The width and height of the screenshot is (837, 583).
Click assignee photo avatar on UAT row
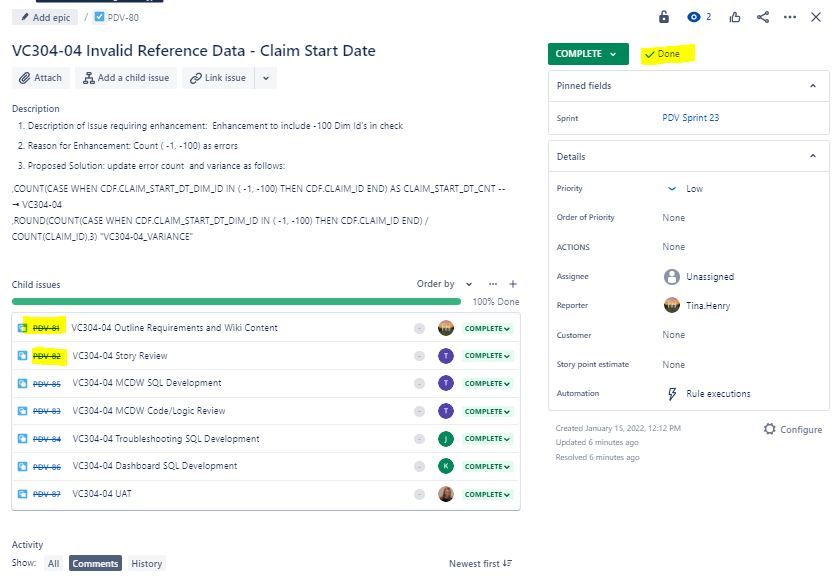coord(446,494)
